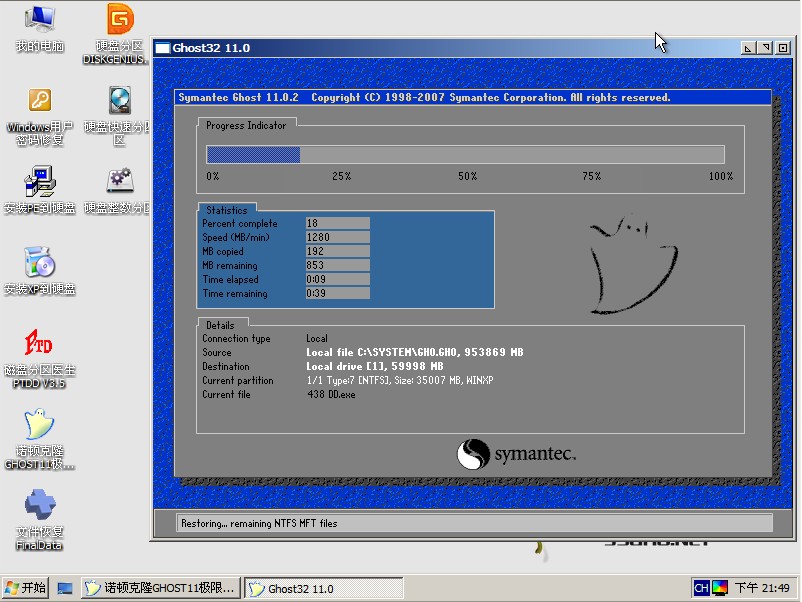
Task: Select the Windows用户密码修复 key icon
Action: pyautogui.click(x=39, y=100)
